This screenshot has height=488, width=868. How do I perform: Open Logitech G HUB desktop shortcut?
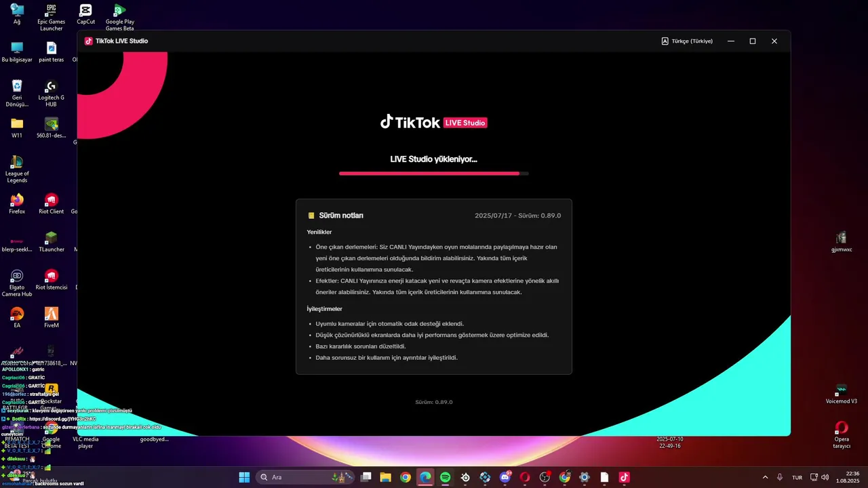point(51,94)
